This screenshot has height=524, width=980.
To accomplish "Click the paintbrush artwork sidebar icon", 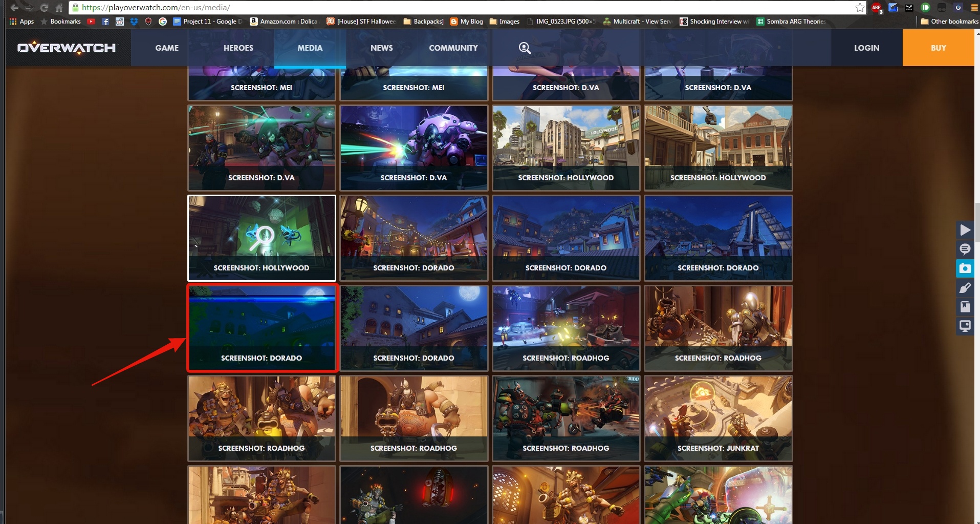I will pyautogui.click(x=965, y=288).
